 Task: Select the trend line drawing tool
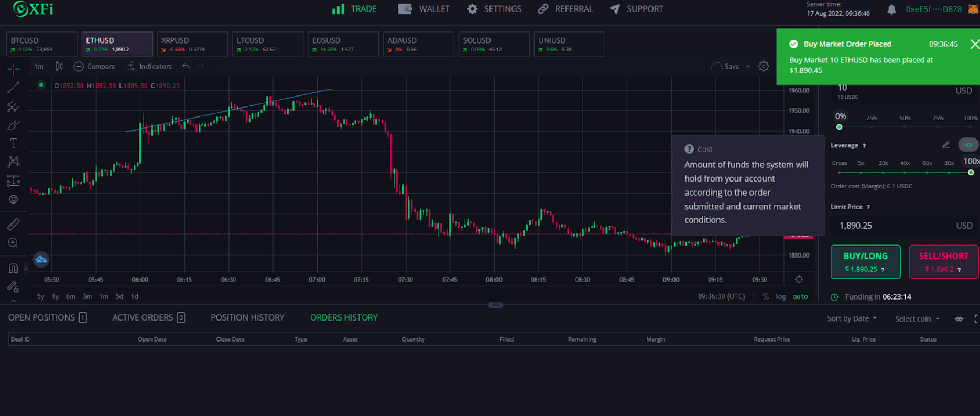13,88
